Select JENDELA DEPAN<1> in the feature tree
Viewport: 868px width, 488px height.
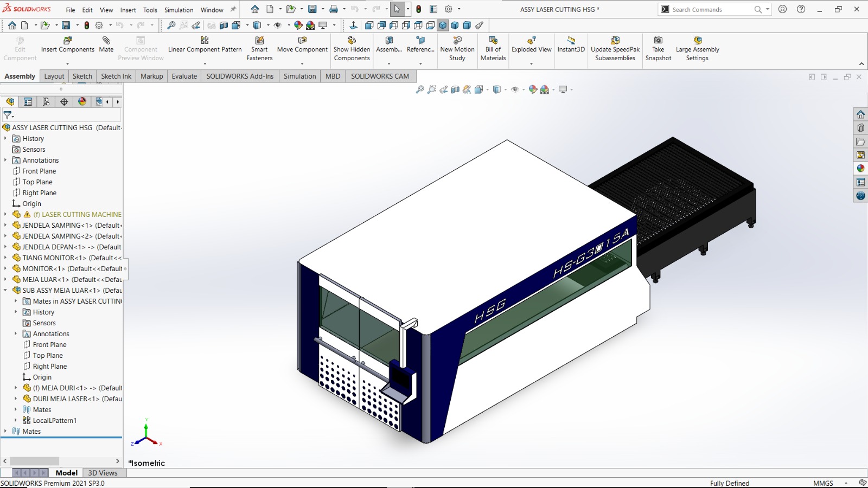pos(67,247)
